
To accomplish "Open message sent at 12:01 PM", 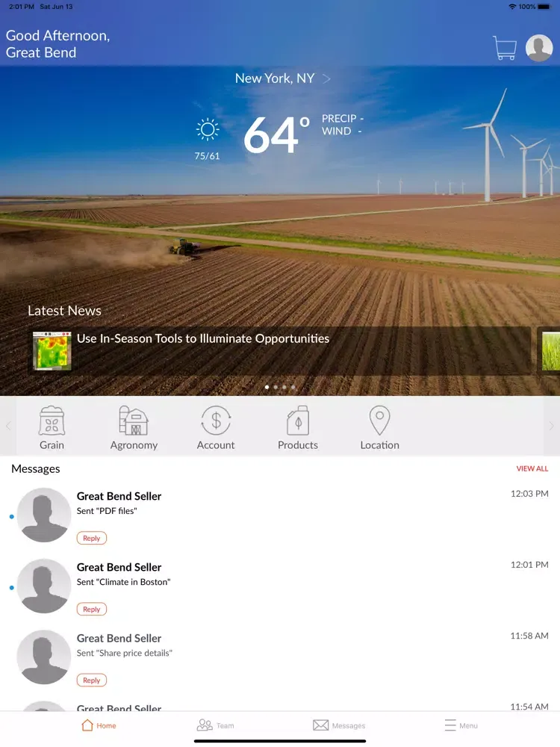I will [x=280, y=587].
